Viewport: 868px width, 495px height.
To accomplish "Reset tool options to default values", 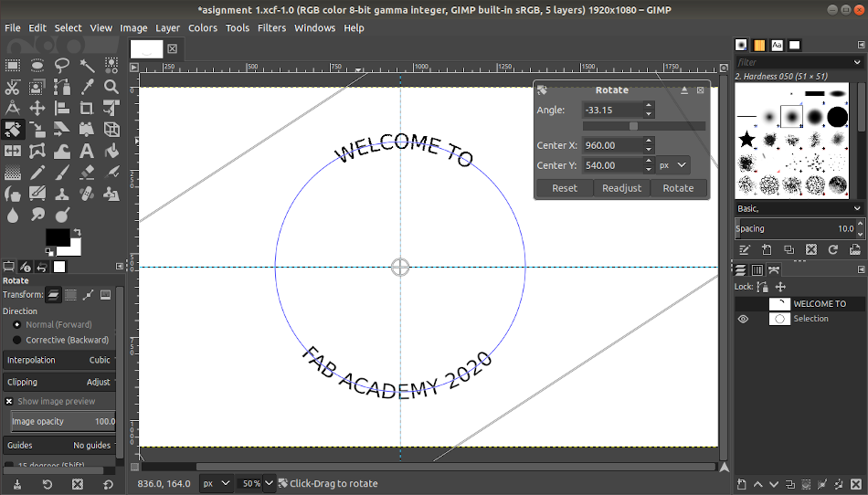I will [108, 484].
